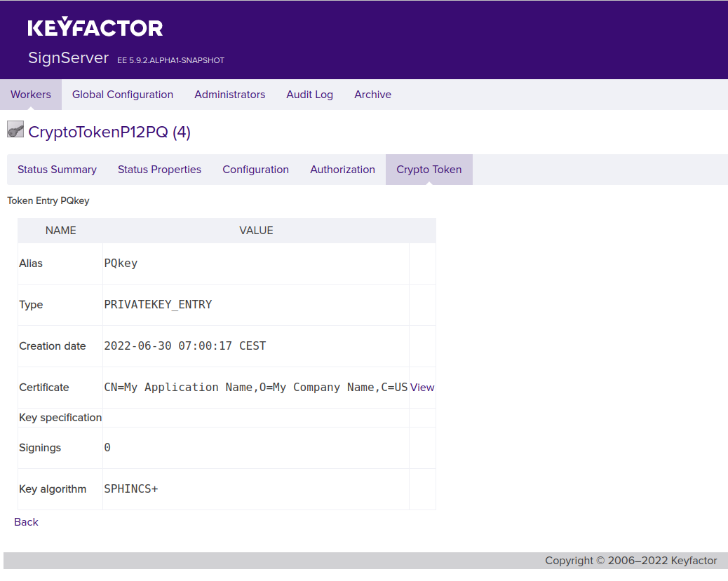Click the SPHINCS+ key algorithm value
The image size is (728, 581).
[x=131, y=489]
